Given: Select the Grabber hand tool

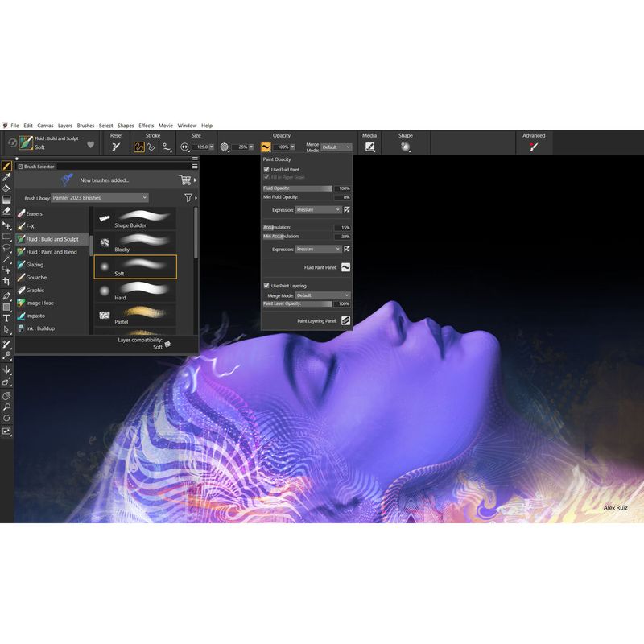Looking at the screenshot, I should coord(6,396).
